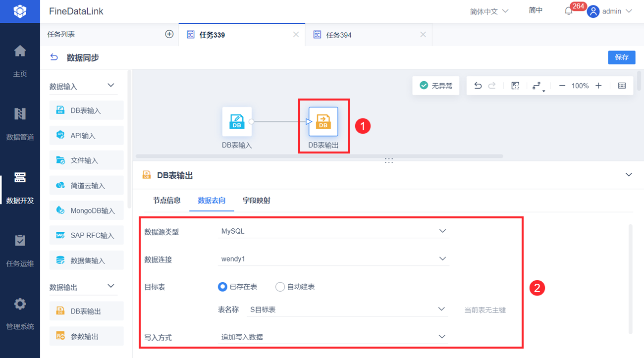Select the DB表输出 node on the canvas
Image resolution: width=644 pixels, height=358 pixels.
tap(323, 122)
